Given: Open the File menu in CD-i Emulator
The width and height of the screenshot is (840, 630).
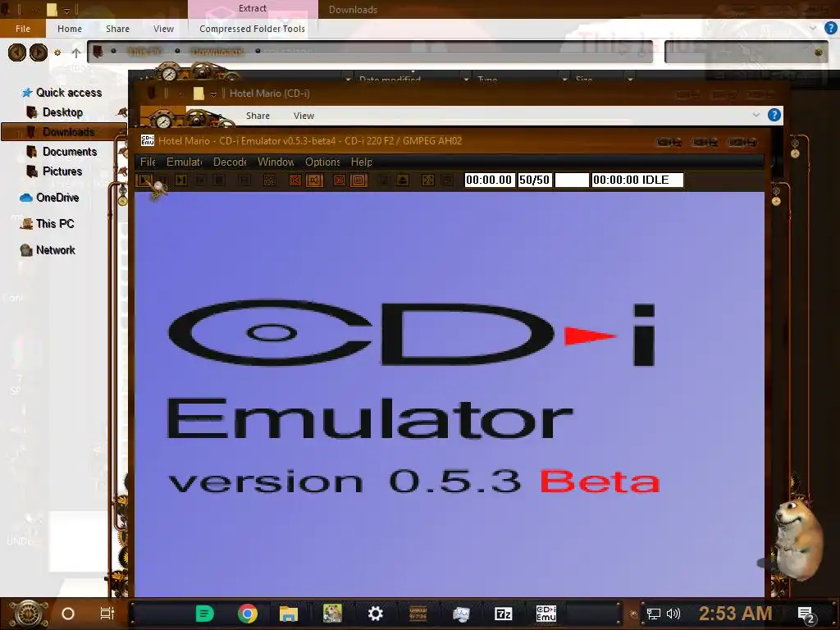Looking at the screenshot, I should [x=148, y=162].
